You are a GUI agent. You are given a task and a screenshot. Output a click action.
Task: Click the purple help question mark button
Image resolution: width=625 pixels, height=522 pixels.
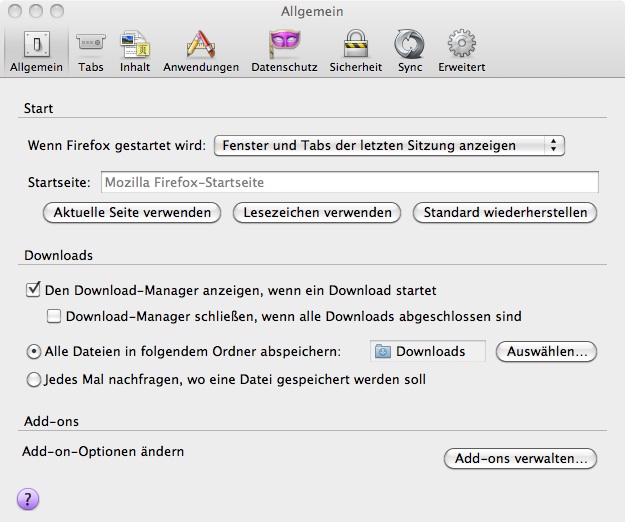pos(28,499)
